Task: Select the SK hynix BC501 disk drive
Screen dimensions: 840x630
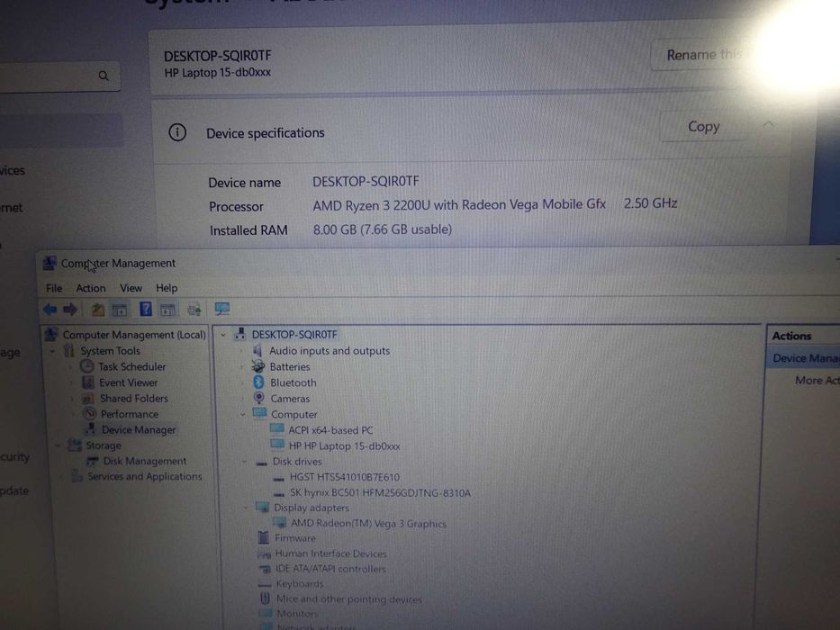Action: click(x=380, y=493)
